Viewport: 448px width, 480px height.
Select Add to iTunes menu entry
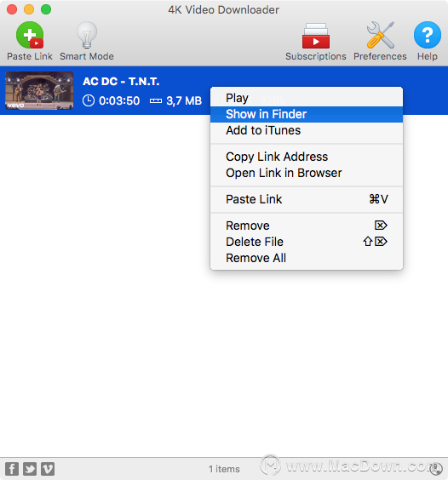pyautogui.click(x=307, y=130)
